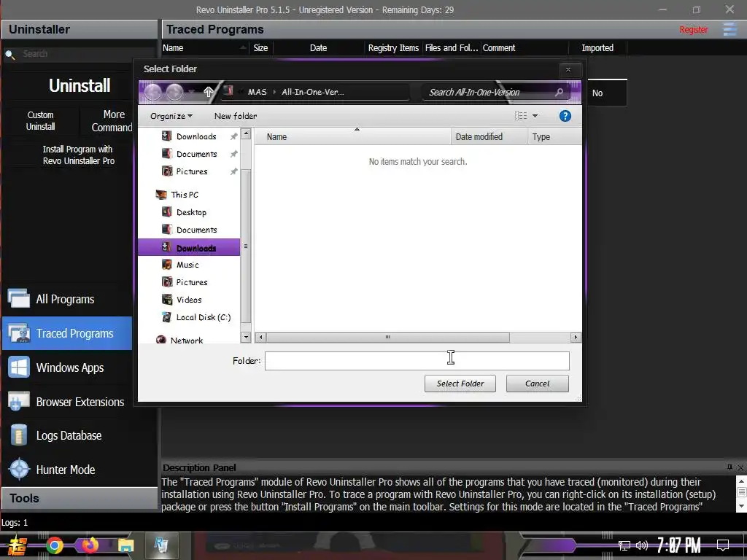The width and height of the screenshot is (747, 560).
Task: Sort by the Type column header
Action: [x=554, y=136]
